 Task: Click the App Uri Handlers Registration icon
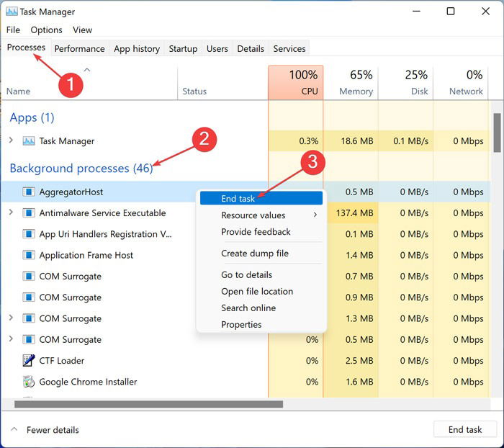pyautogui.click(x=29, y=234)
